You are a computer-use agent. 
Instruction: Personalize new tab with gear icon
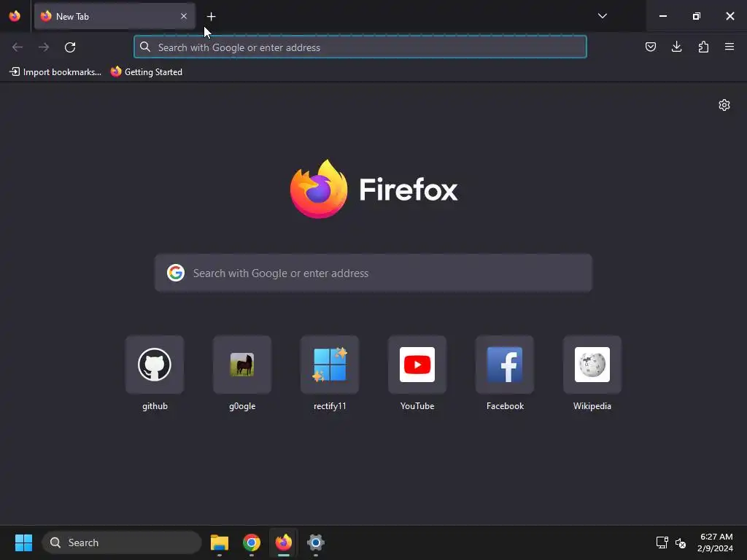[724, 105]
